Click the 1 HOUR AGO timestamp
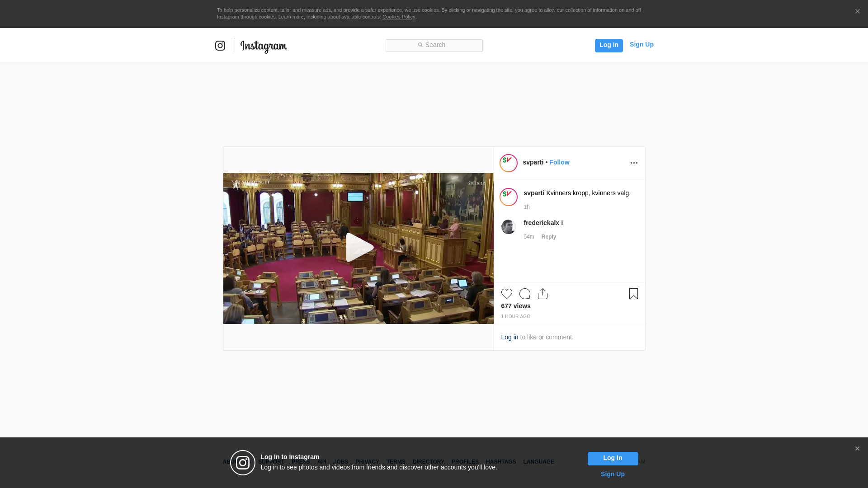Viewport: 868px width, 488px height. tap(516, 317)
